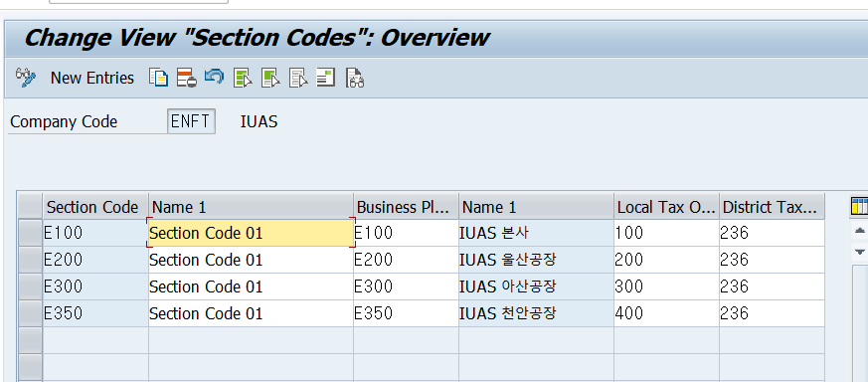Click Section Code cell E300

pos(95,286)
